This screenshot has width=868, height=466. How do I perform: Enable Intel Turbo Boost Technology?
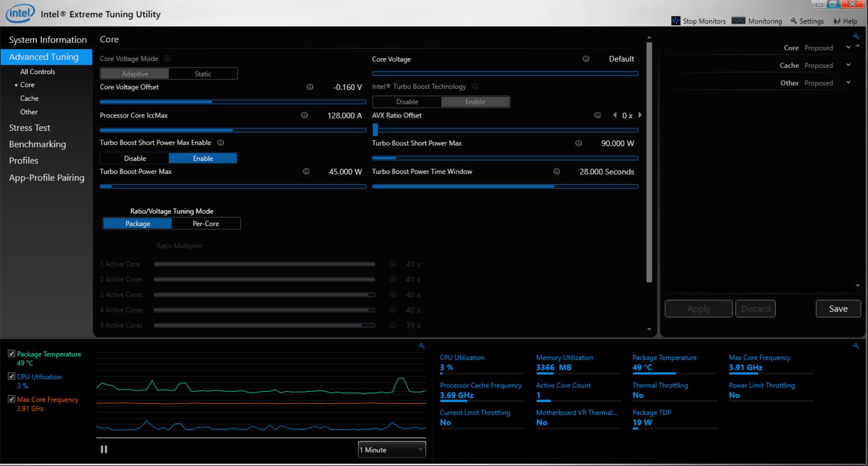475,102
